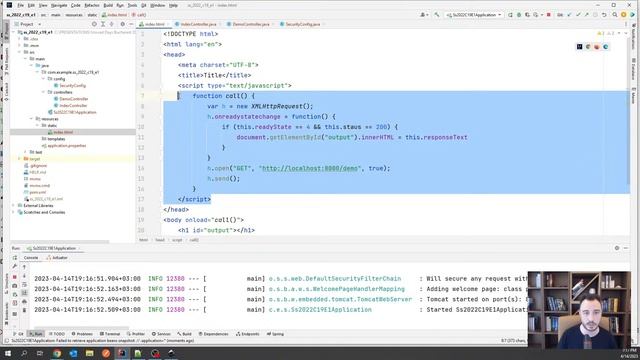Click the debug bug icon in toolbar
Screen dimensions: 640x360
(x=519, y=15)
